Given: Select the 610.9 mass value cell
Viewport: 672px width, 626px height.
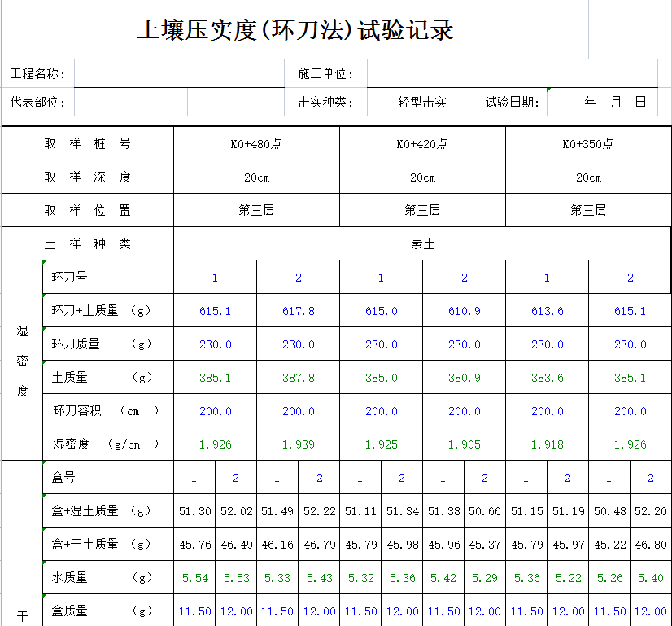Looking at the screenshot, I should [464, 311].
